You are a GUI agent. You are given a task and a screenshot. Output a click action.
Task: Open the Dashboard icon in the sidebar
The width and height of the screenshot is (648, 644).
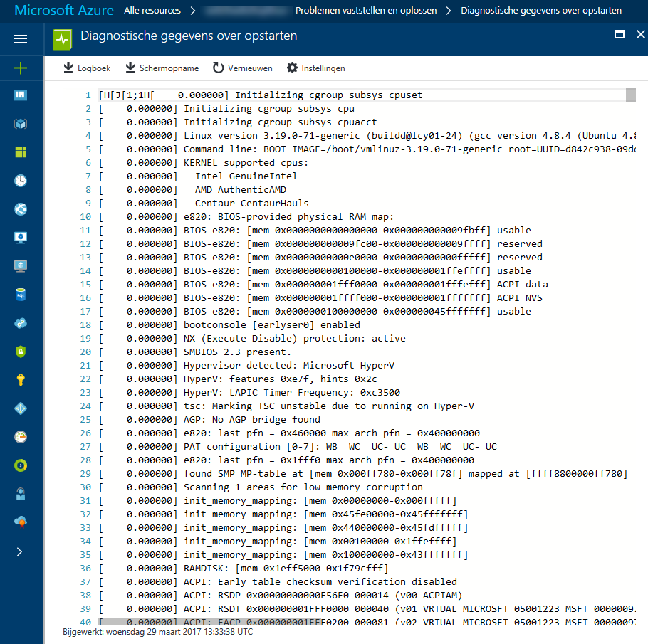pyautogui.click(x=20, y=95)
